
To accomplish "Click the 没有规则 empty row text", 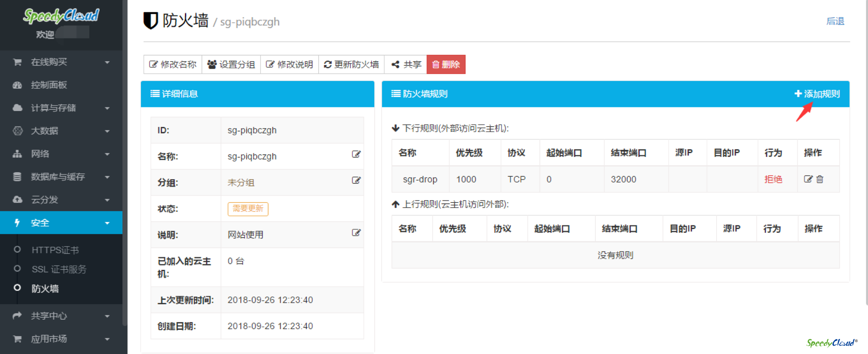I will coord(615,255).
